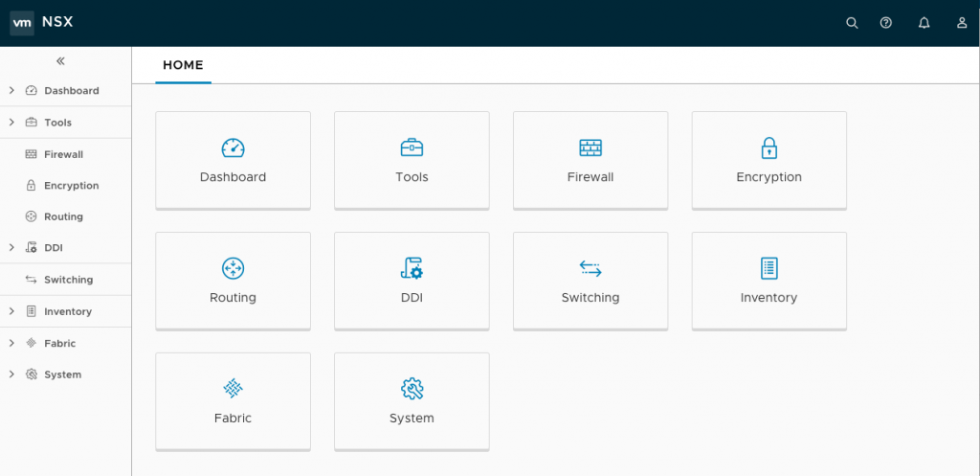Screen dimensions: 980x476
Task: Click the Tools card label
Action: (412, 177)
